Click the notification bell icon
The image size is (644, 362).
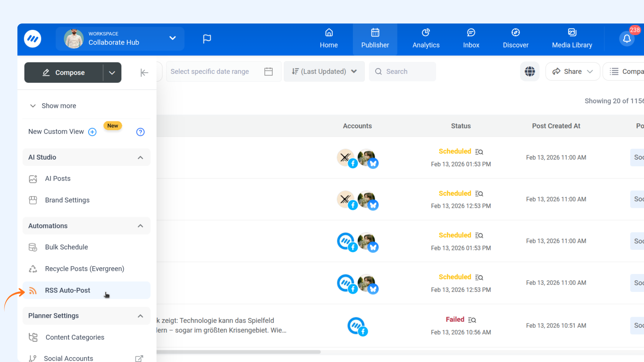627,39
